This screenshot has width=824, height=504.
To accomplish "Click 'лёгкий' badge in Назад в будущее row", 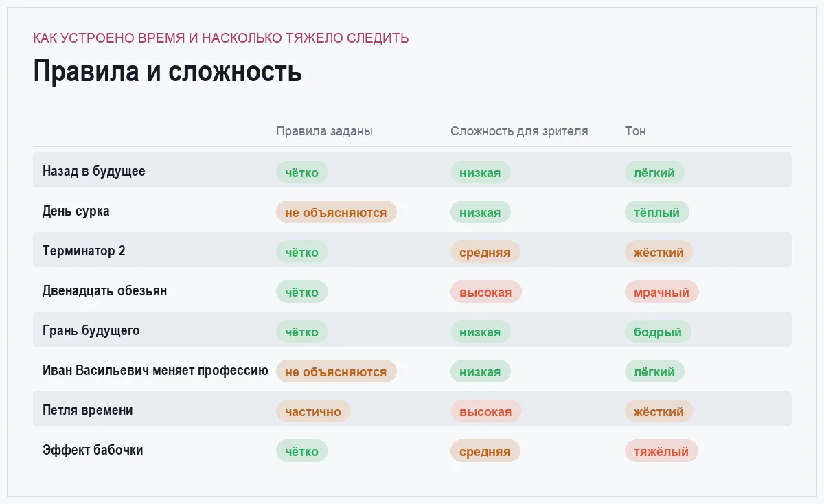I will click(654, 172).
